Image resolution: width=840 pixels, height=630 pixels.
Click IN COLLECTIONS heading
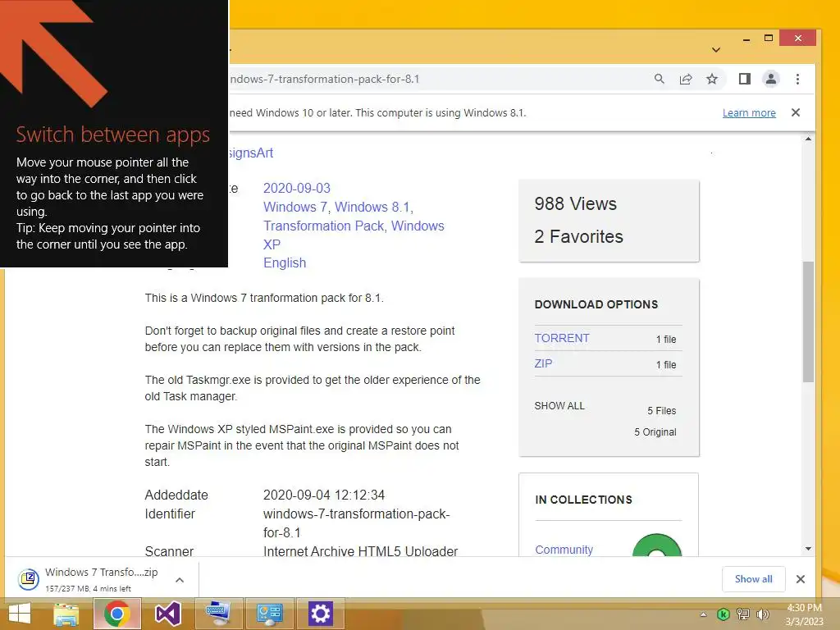click(x=583, y=500)
